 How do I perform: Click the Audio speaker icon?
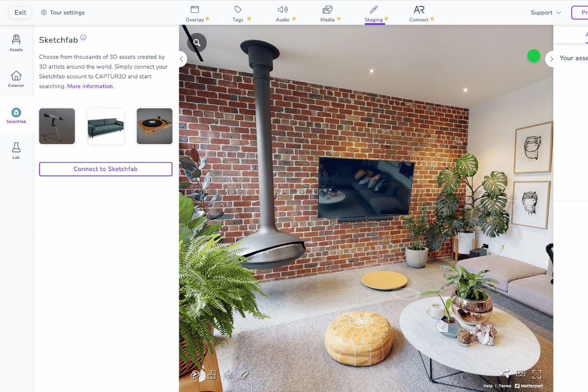[282, 9]
